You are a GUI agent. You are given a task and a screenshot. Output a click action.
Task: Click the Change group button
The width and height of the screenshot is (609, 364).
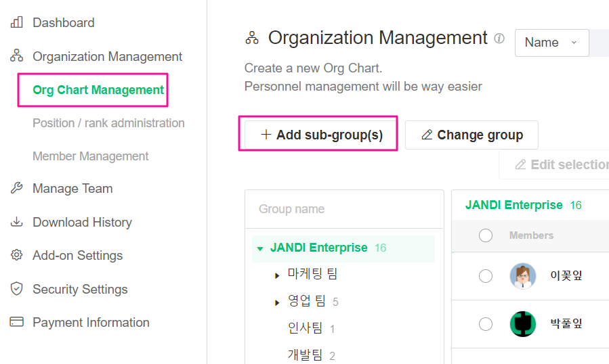pos(471,135)
